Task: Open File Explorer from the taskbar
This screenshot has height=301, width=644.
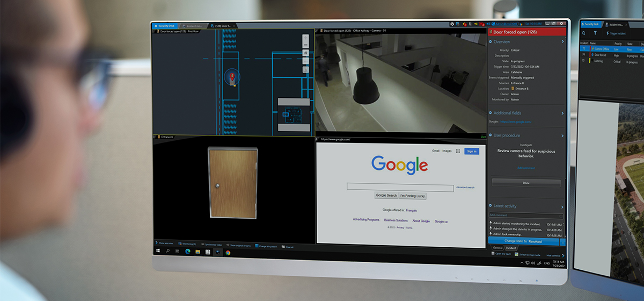Action: (x=197, y=252)
